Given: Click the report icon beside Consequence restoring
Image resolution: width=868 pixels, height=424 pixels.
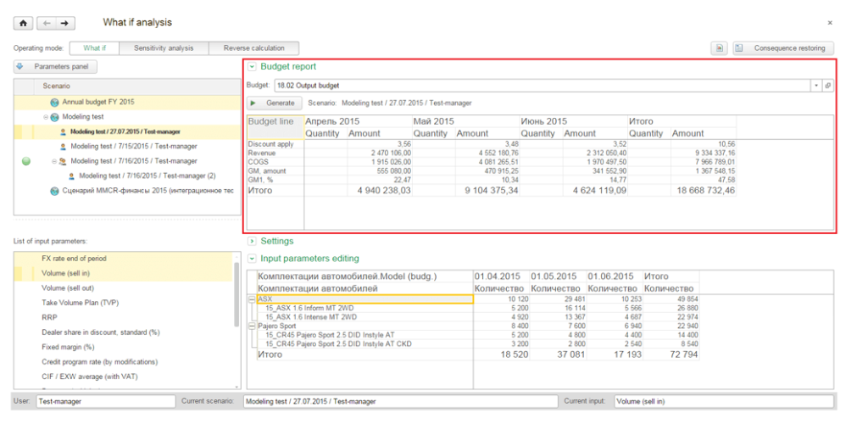Looking at the screenshot, I should [x=719, y=48].
